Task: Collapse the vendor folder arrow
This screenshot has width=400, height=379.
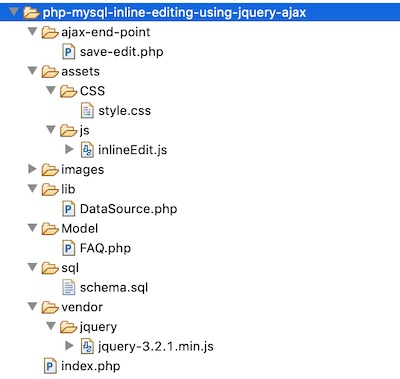Action: tap(32, 307)
